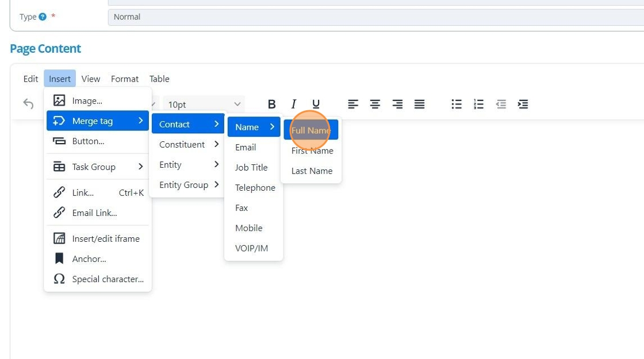Justify text alignment
This screenshot has width=644, height=359.
(419, 104)
